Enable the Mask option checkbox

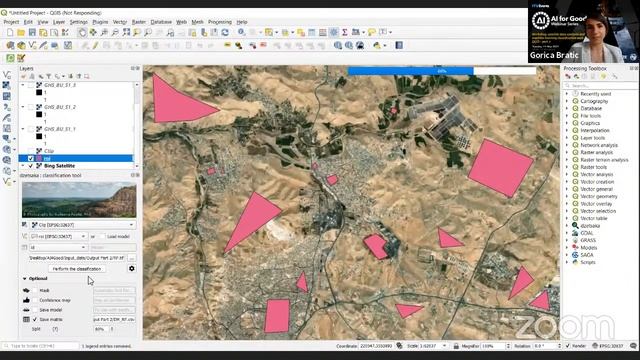35,290
